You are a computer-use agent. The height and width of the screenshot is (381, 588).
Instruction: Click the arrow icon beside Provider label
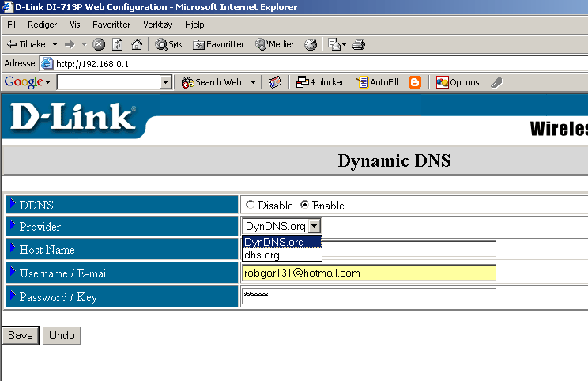[x=13, y=224]
